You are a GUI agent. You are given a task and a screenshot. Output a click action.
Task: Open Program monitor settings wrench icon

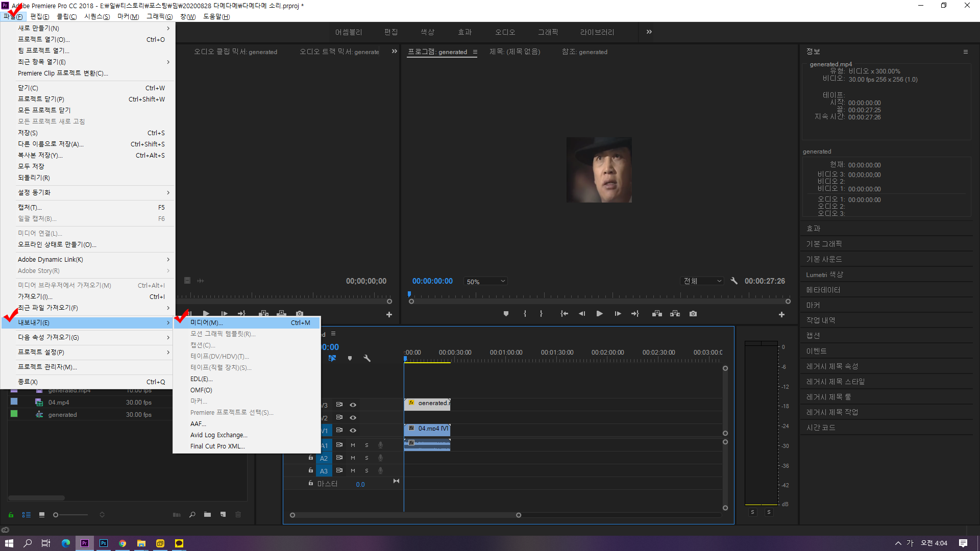pyautogui.click(x=734, y=281)
